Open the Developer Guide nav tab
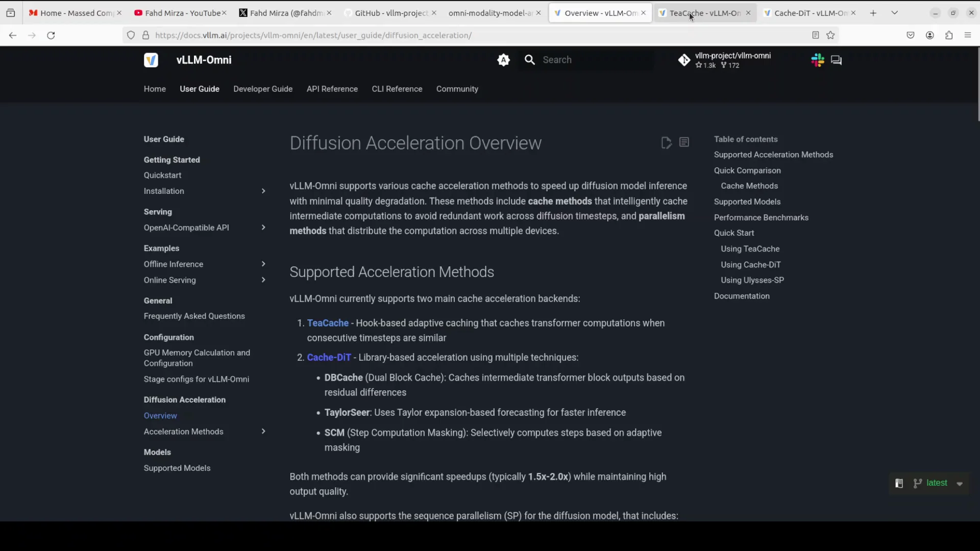The height and width of the screenshot is (551, 980). tap(263, 89)
